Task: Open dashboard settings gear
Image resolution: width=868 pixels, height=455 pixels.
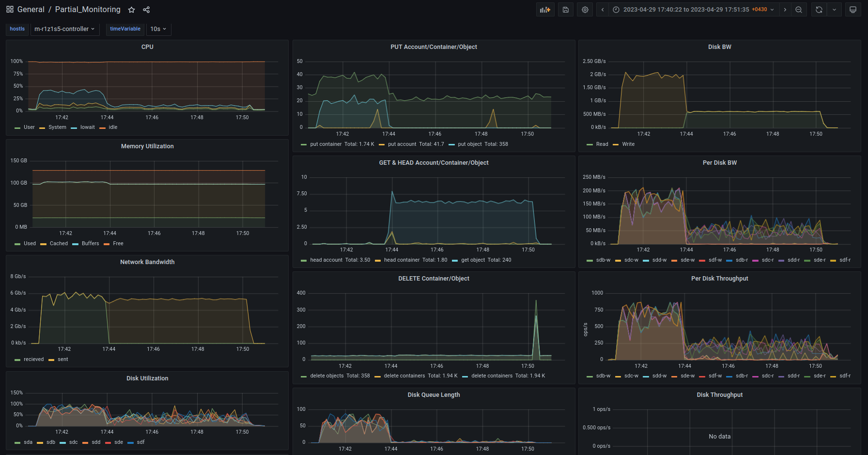Action: [585, 10]
